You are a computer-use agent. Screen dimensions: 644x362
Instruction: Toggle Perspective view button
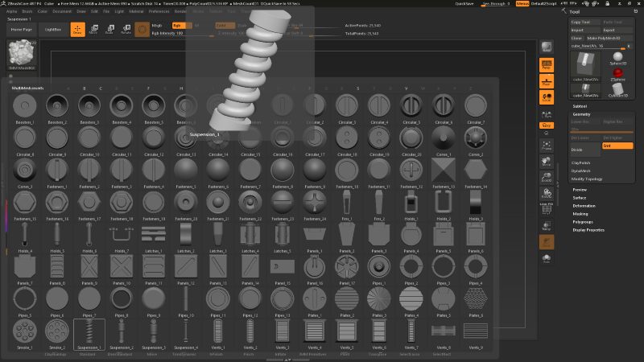tap(547, 65)
